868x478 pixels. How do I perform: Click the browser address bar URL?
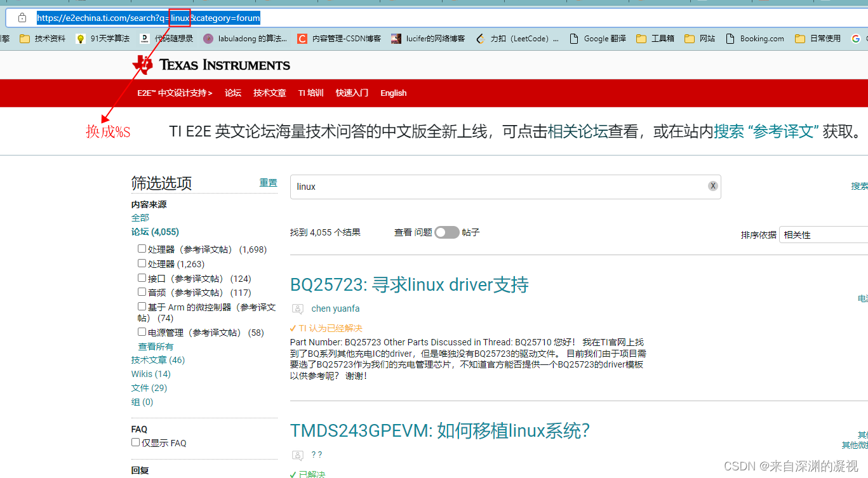[x=149, y=18]
